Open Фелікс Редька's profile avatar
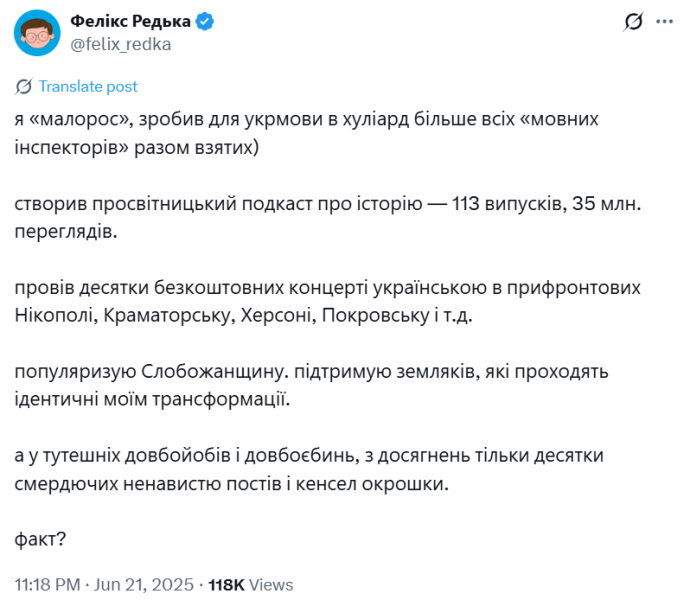 35,33
